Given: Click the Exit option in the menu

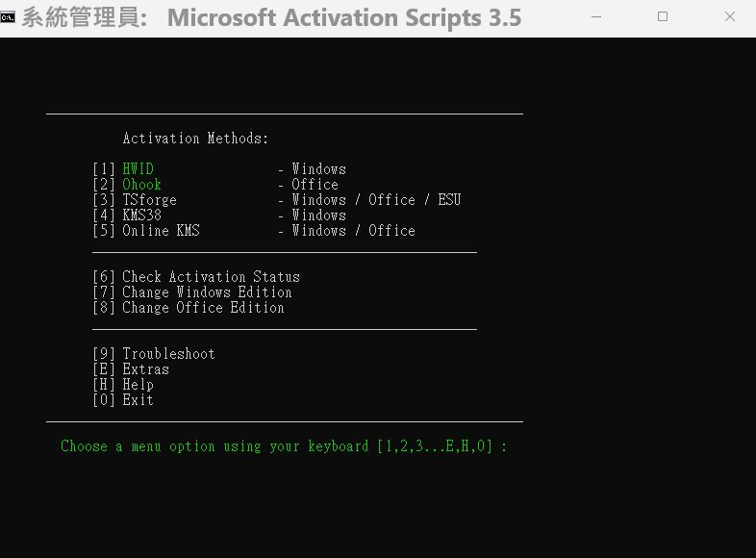Looking at the screenshot, I should click(138, 400).
